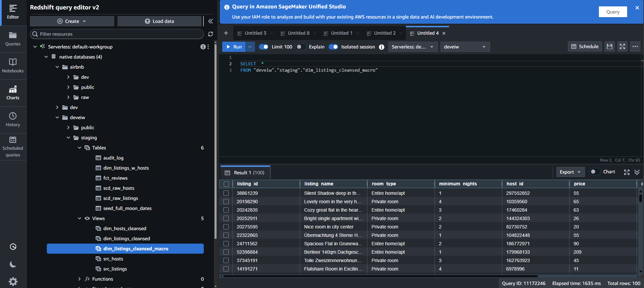Screen dimensions: 644x288
Task: Click the resource explorer icon above the moon
Action: [x=13, y=247]
